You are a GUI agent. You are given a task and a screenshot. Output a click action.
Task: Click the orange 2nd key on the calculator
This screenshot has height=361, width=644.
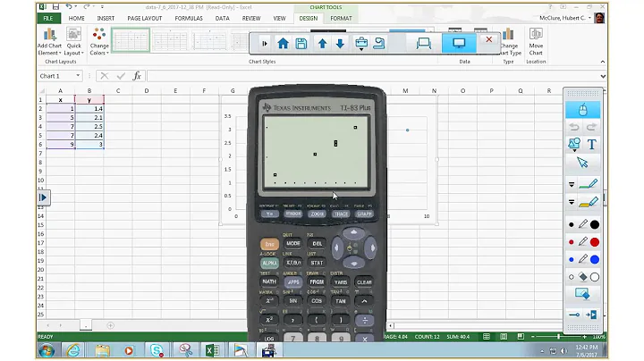269,244
